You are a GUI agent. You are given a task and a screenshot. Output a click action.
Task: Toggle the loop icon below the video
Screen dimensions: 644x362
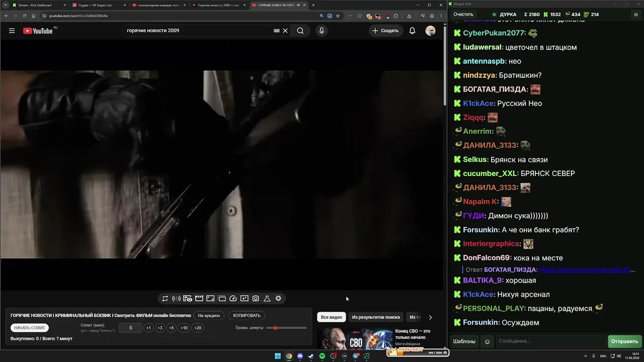click(165, 299)
